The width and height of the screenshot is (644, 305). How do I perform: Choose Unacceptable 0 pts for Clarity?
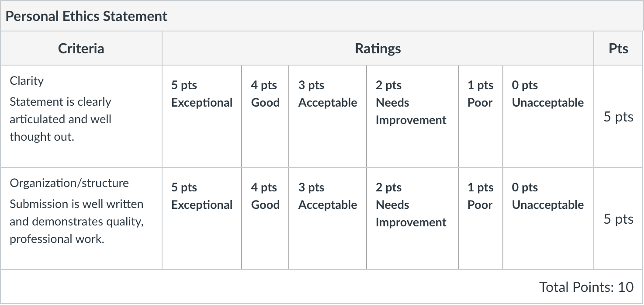(x=548, y=116)
